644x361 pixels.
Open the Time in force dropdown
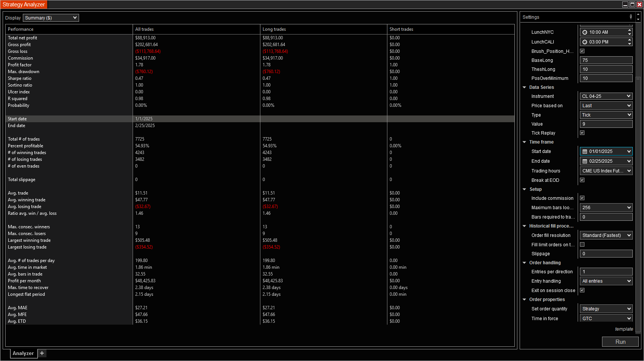[x=606, y=318]
